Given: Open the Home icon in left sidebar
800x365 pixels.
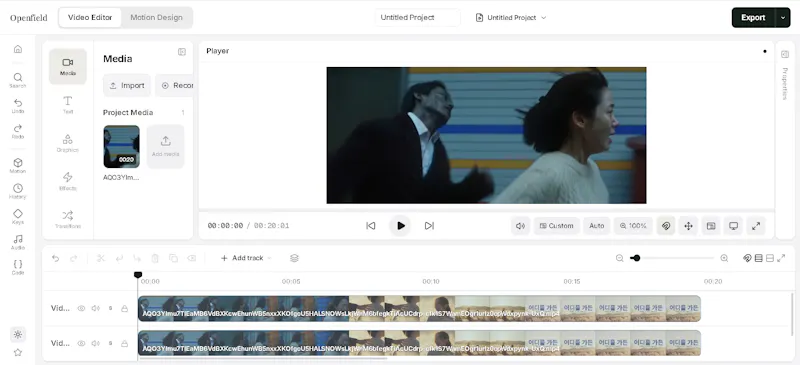Looking at the screenshot, I should pos(18,49).
